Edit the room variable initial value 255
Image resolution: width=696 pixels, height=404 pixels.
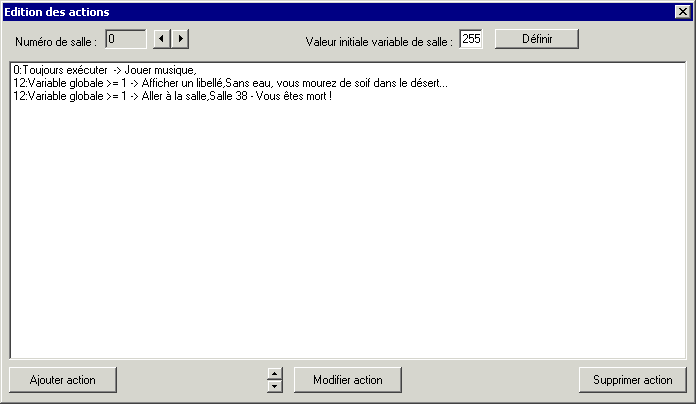coord(471,39)
